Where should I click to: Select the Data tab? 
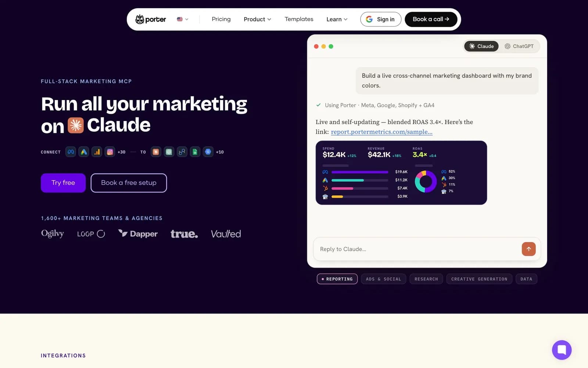click(526, 279)
